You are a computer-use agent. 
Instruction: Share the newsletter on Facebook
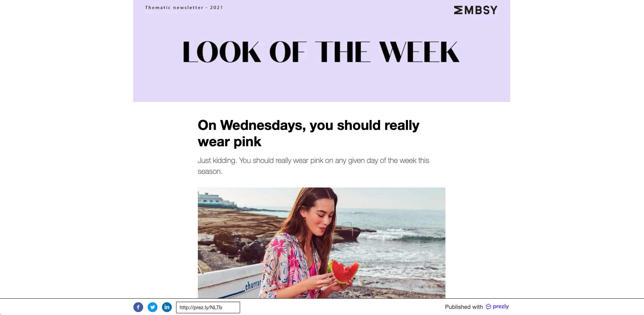click(x=138, y=307)
